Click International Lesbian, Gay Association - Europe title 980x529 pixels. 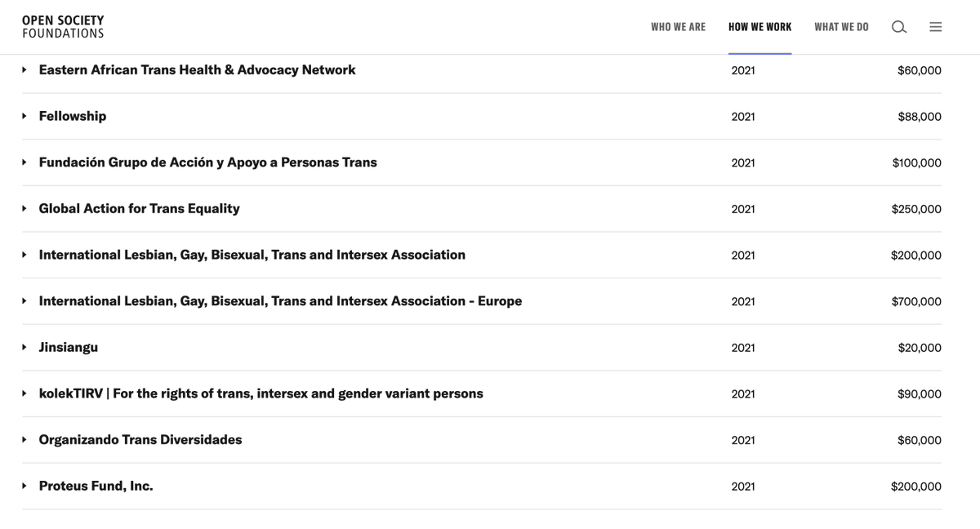point(280,301)
